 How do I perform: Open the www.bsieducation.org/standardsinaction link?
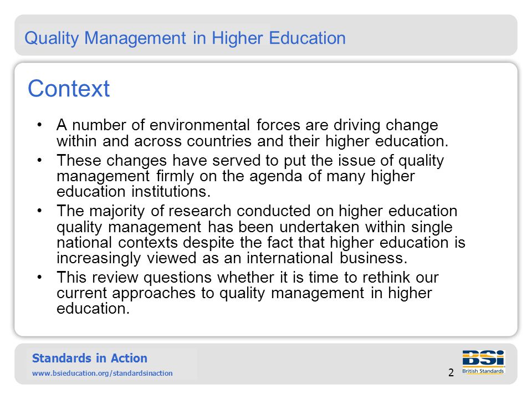102,373
